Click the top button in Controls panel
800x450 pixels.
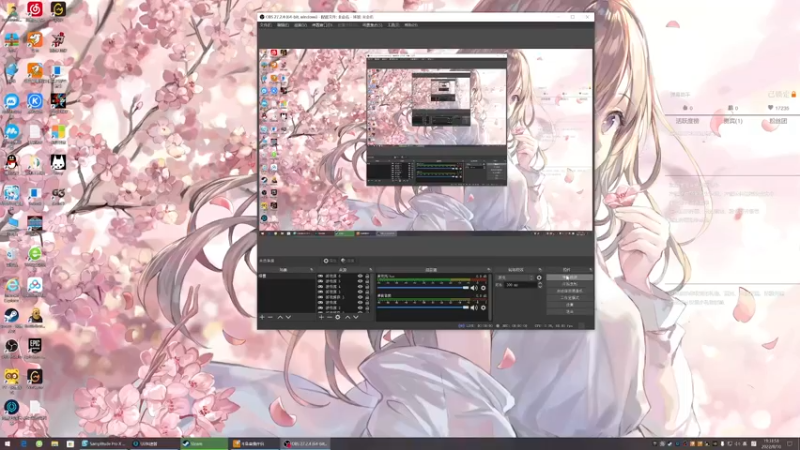(569, 278)
